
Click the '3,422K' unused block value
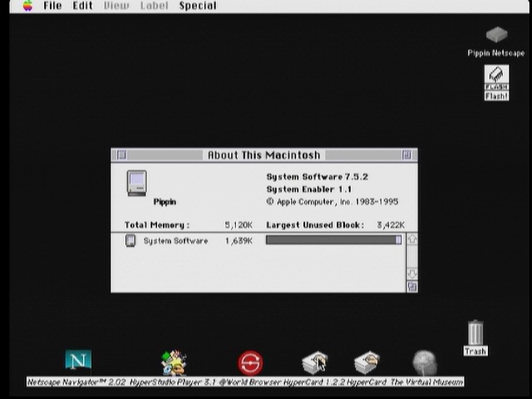(391, 225)
